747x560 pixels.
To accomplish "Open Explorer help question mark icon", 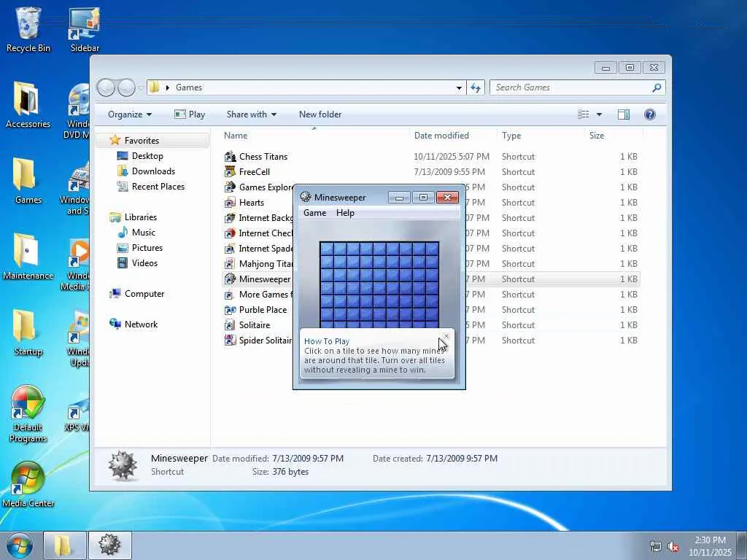I will 649,114.
